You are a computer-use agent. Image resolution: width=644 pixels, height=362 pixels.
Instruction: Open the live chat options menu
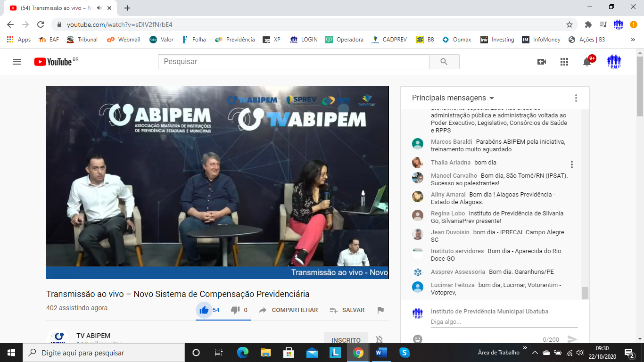tap(576, 98)
